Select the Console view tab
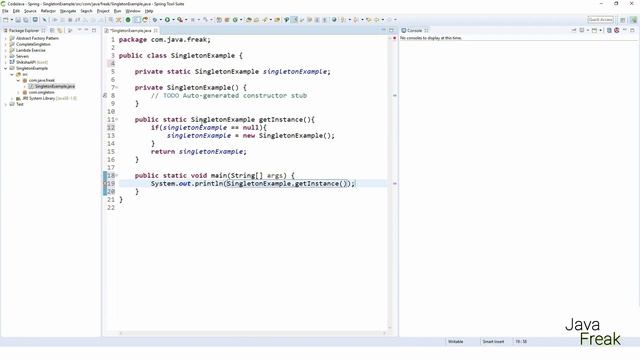The image size is (640, 360). click(x=414, y=31)
